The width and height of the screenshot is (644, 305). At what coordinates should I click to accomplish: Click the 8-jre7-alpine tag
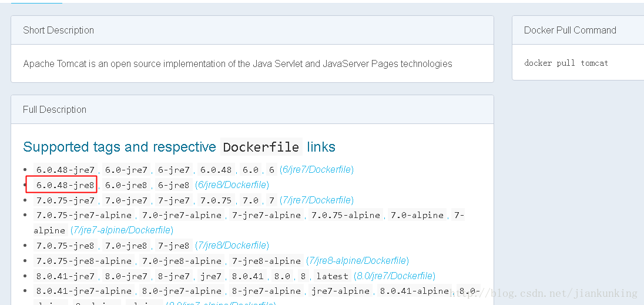267,291
